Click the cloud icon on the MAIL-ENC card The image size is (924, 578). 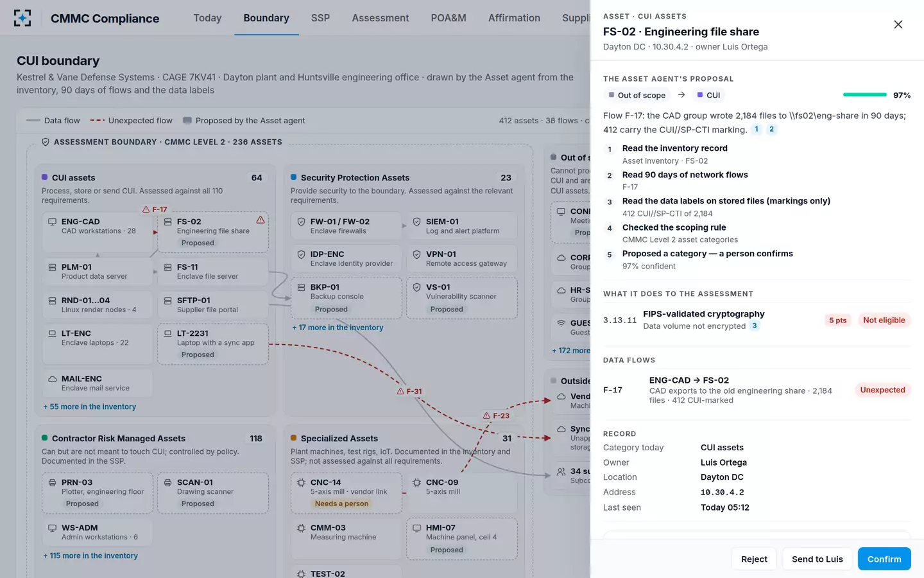52,379
